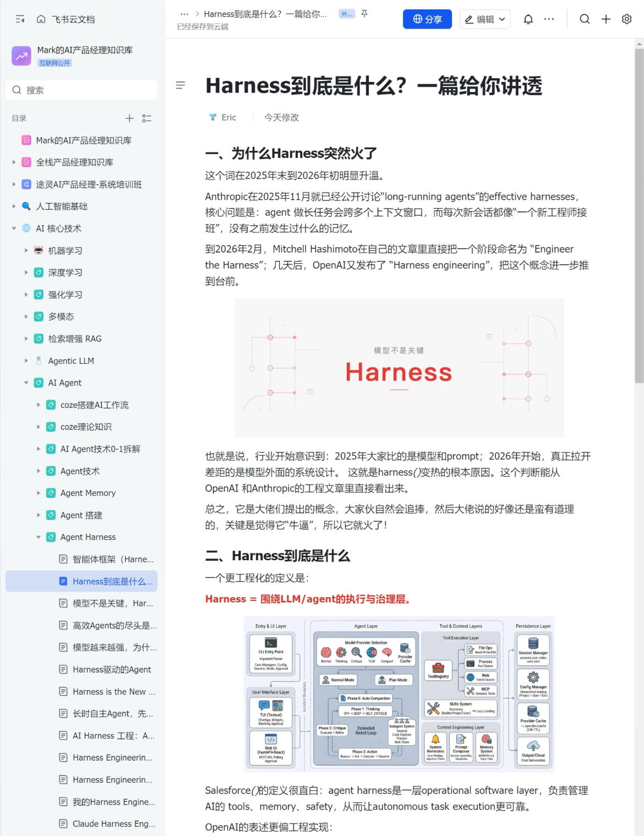
Task: Click the blue 分享 button
Action: tap(427, 19)
